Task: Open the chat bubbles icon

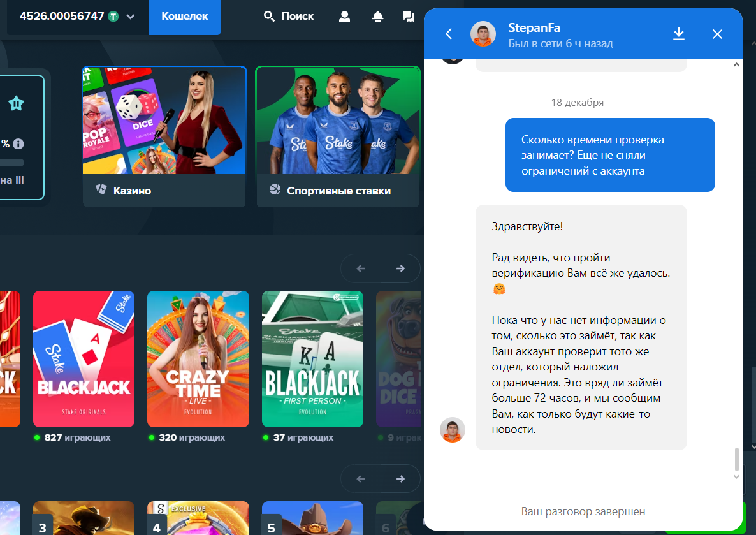Action: click(408, 17)
